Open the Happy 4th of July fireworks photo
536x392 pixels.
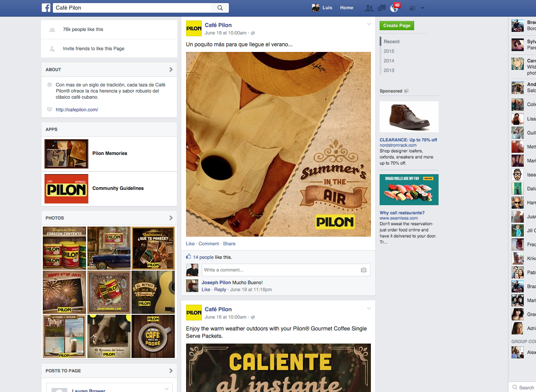point(64,292)
